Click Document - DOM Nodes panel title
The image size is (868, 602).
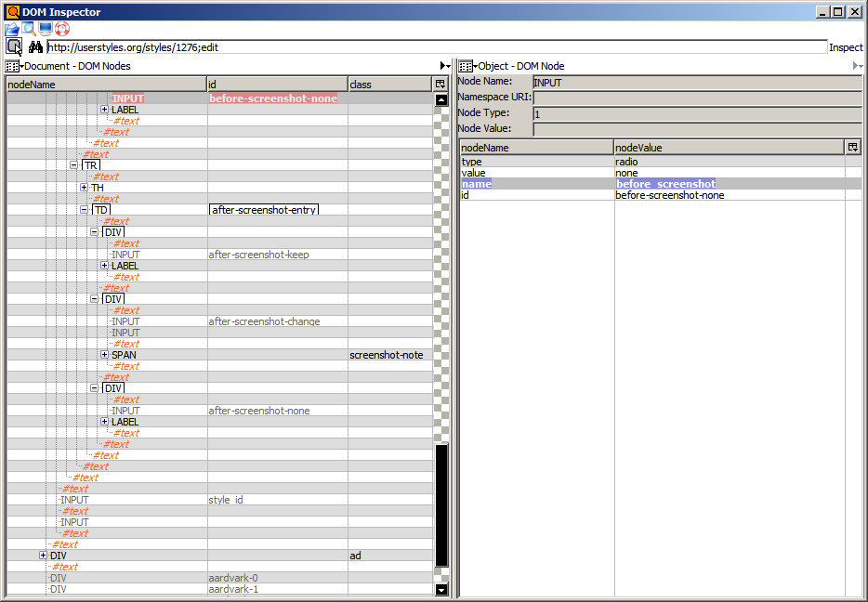77,66
